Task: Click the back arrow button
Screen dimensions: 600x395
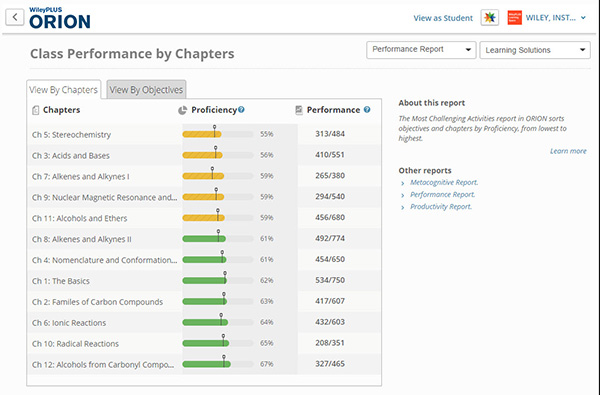Action: click(x=15, y=17)
